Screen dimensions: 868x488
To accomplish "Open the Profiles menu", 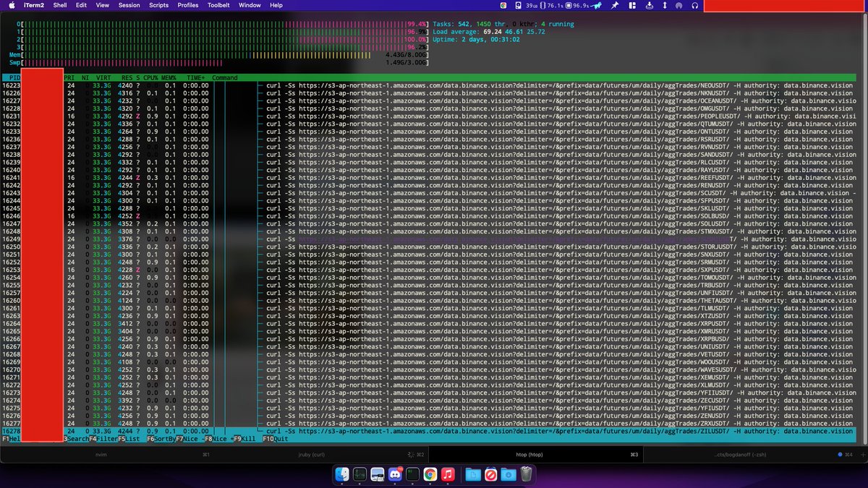I will (x=188, y=5).
